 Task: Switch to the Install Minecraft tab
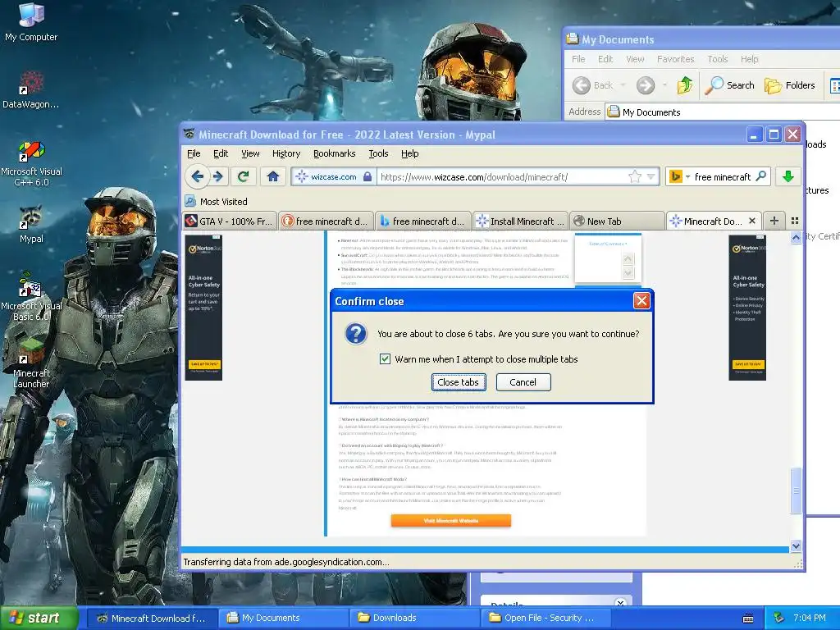tap(520, 221)
